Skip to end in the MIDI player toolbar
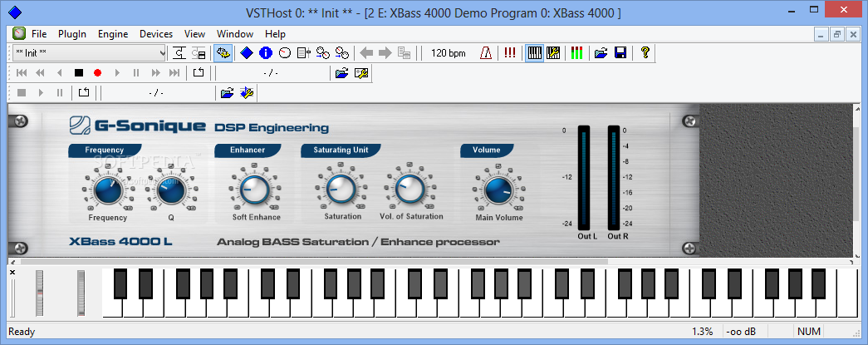This screenshot has width=868, height=345. pyautogui.click(x=174, y=72)
